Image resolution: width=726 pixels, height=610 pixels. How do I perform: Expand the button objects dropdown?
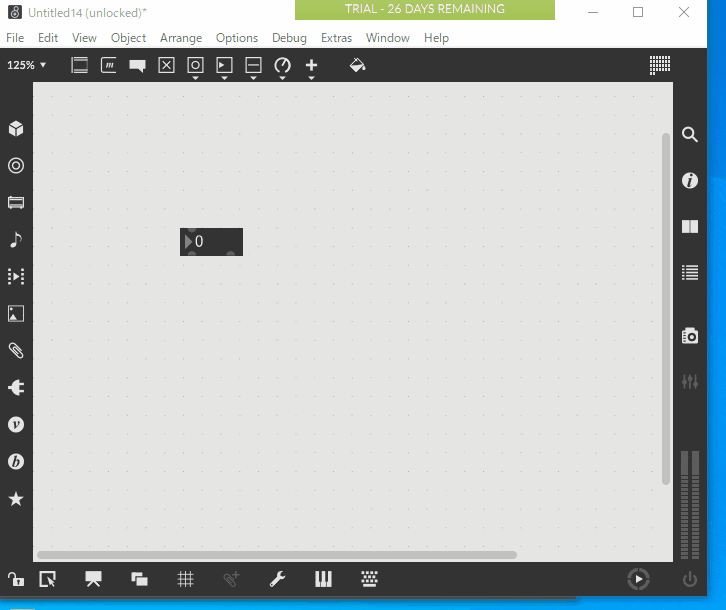tap(195, 78)
